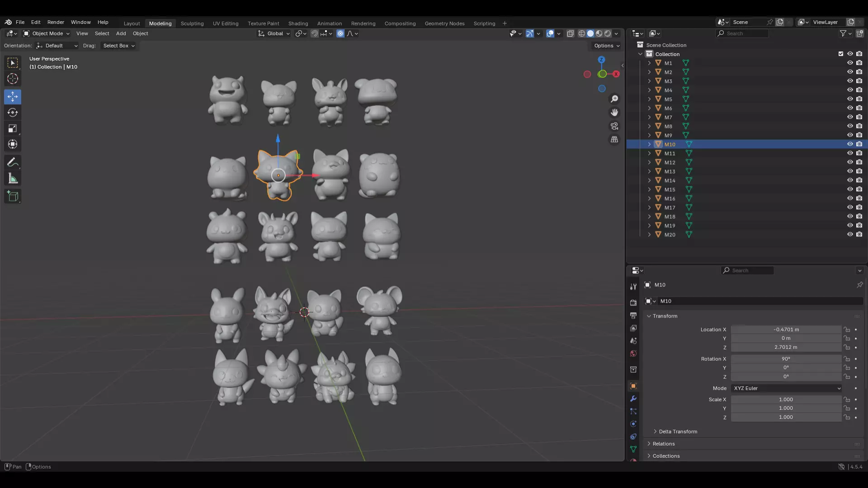Viewport: 868px width, 488px height.
Task: Switch to Sculpting workspace tab
Action: (192, 23)
